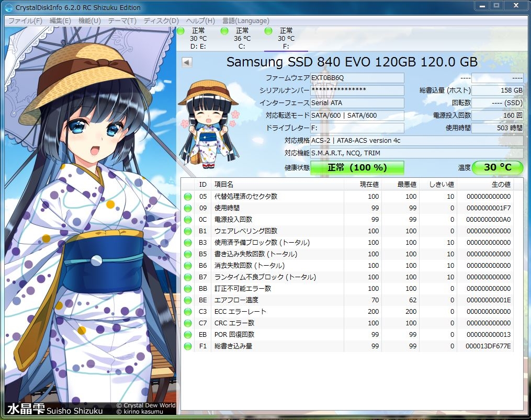The image size is (531, 420).
Task: Select the エアフロー温度 row
Action: (347, 300)
